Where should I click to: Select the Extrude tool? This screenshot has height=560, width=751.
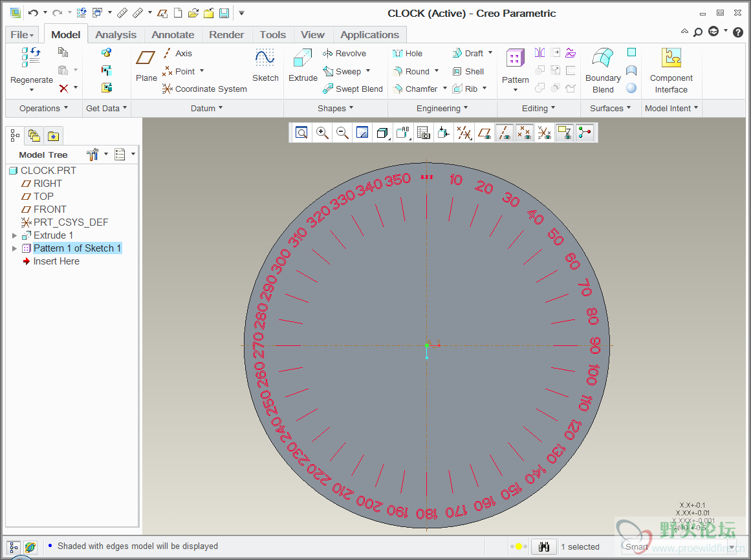tap(303, 65)
